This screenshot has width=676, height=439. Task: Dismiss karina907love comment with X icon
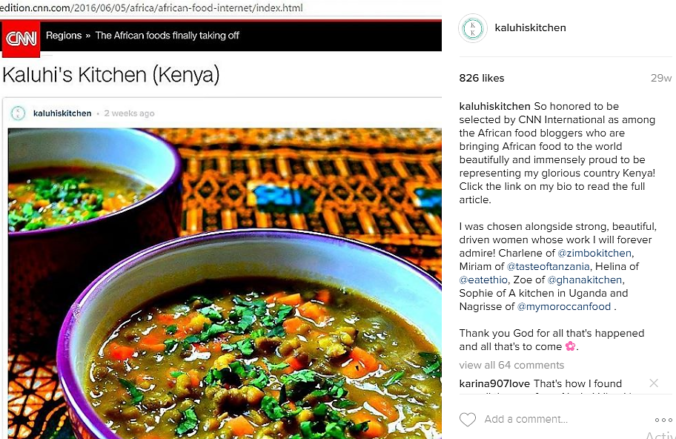tap(654, 383)
